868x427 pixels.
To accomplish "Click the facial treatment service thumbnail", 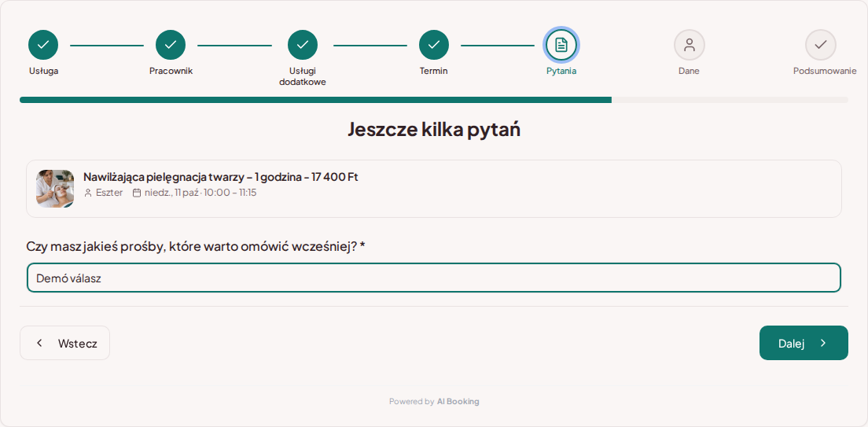I will tap(55, 188).
